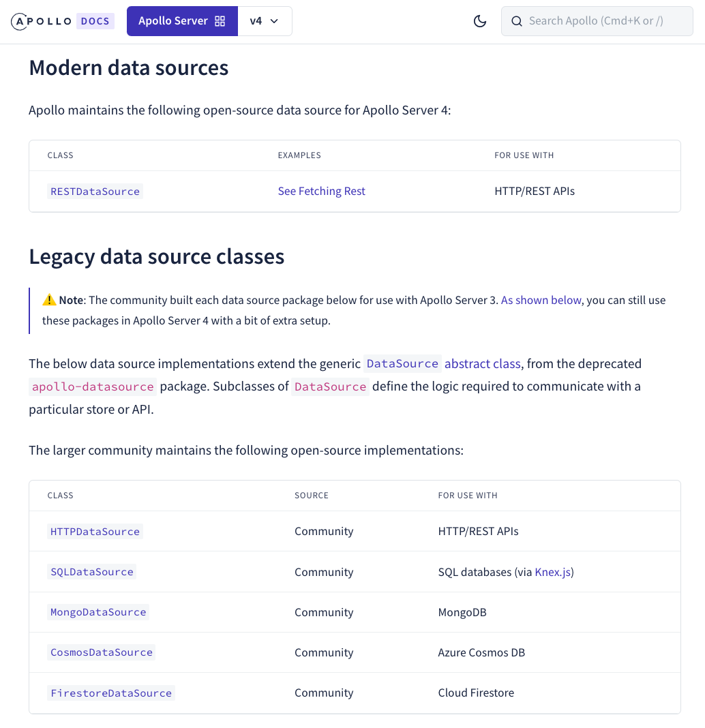
Task: Open the SQLDataSource link
Action: [92, 572]
